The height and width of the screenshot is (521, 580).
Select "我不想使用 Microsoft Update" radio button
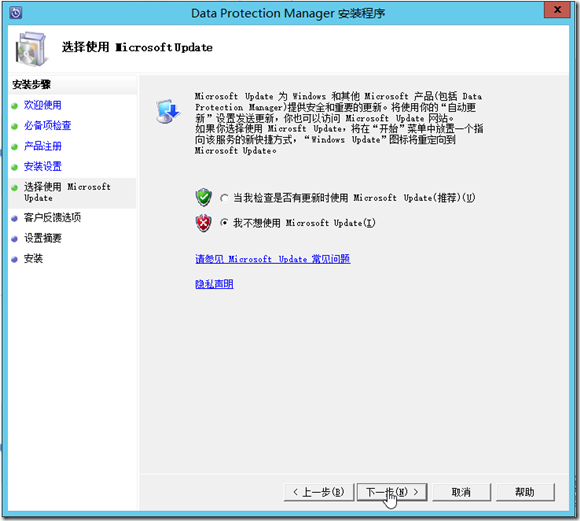coord(224,223)
